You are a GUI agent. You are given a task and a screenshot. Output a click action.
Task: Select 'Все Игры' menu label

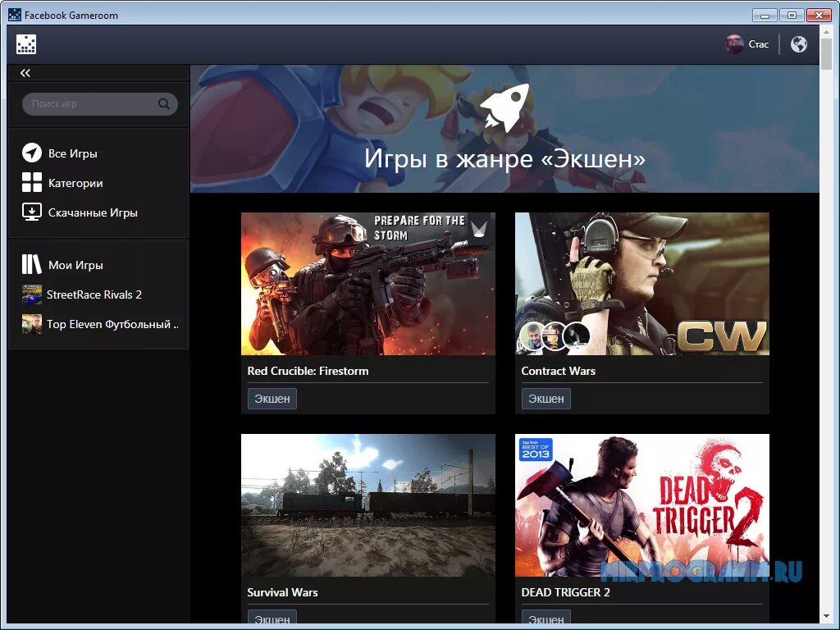pos(73,153)
